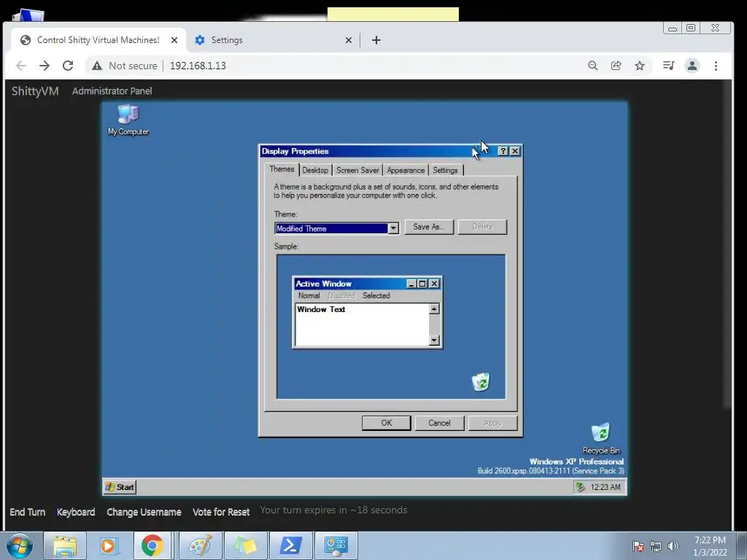Click Change Username

144,512
